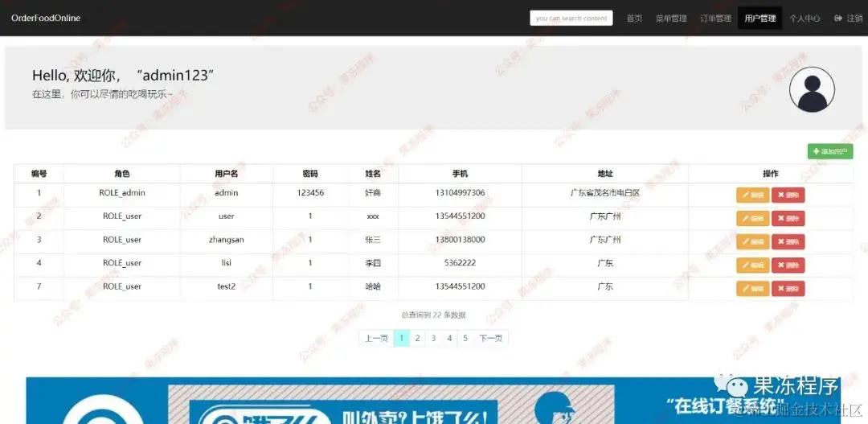The height and width of the screenshot is (424, 868).
Task: Click the ROLE_admin cell
Action: (122, 193)
